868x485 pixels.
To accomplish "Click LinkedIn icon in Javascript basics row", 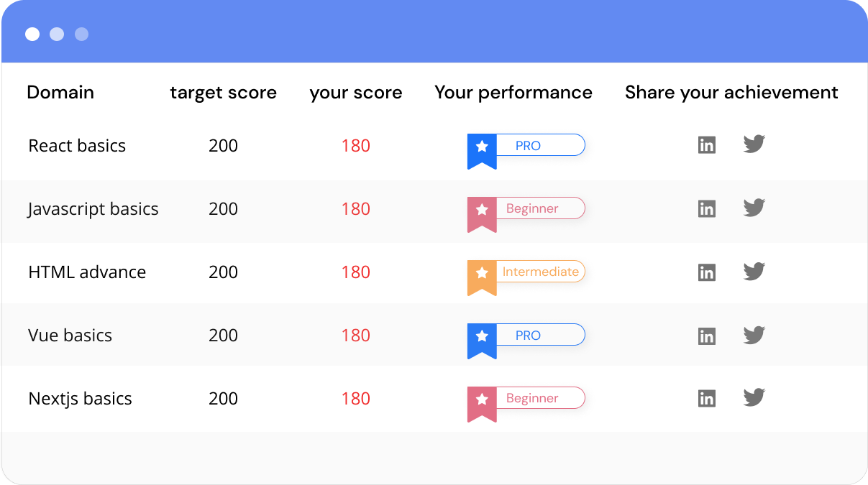I will (707, 208).
